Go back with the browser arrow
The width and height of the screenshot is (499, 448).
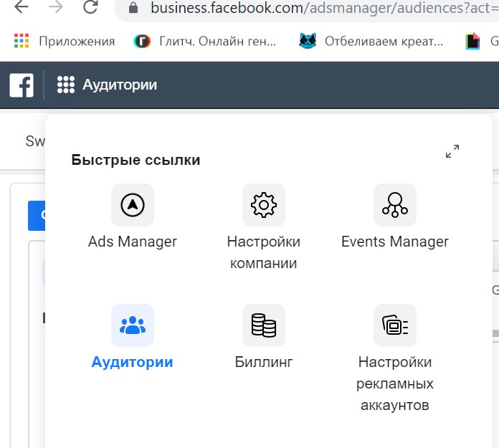[22, 7]
